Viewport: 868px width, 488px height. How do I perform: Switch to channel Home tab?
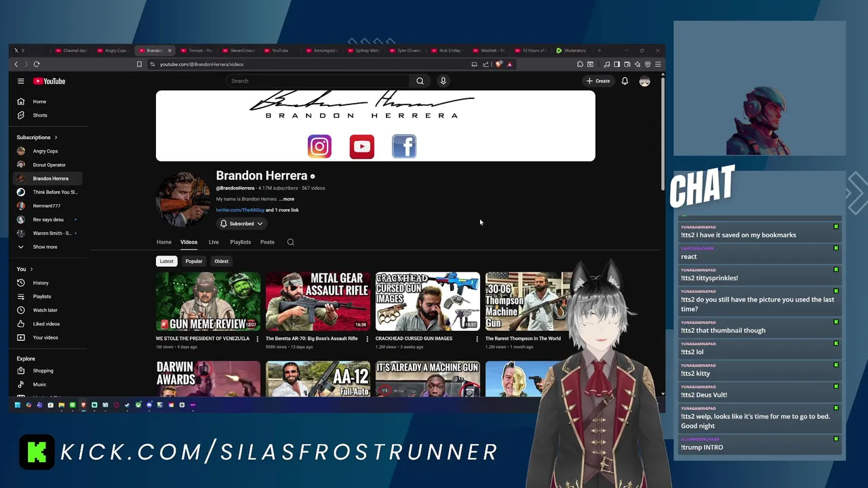164,242
